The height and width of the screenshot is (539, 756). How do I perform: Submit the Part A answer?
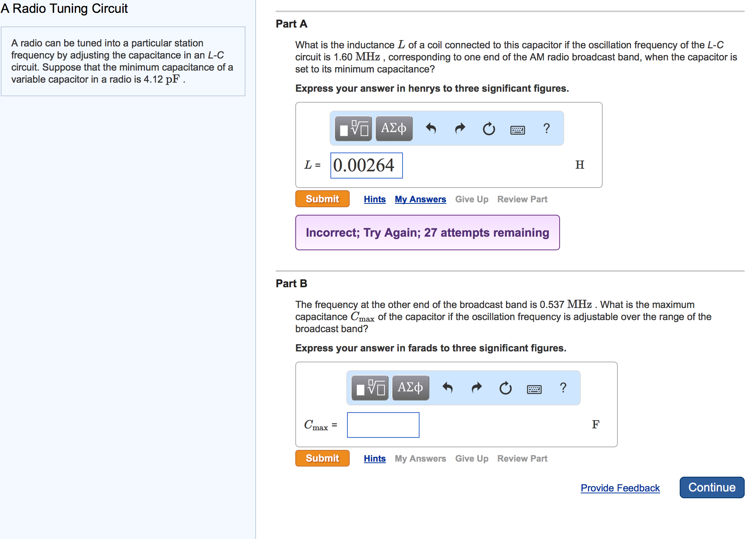coord(322,199)
